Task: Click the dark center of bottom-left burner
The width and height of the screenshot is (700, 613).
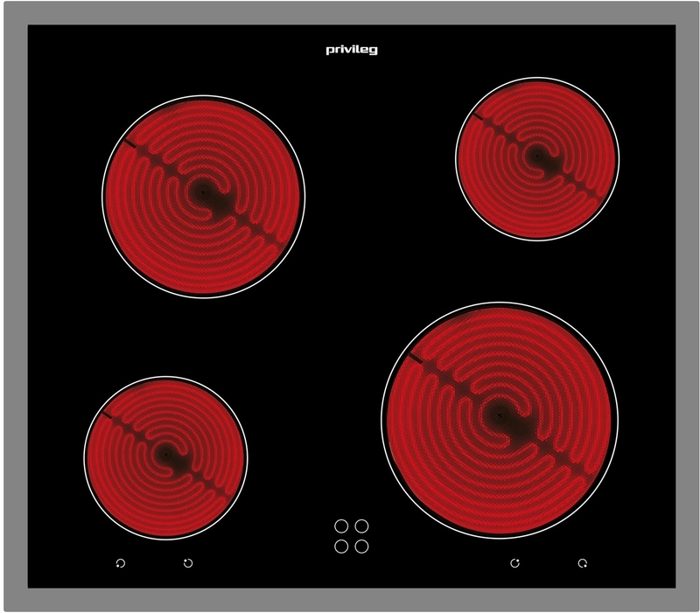Action: click(166, 455)
